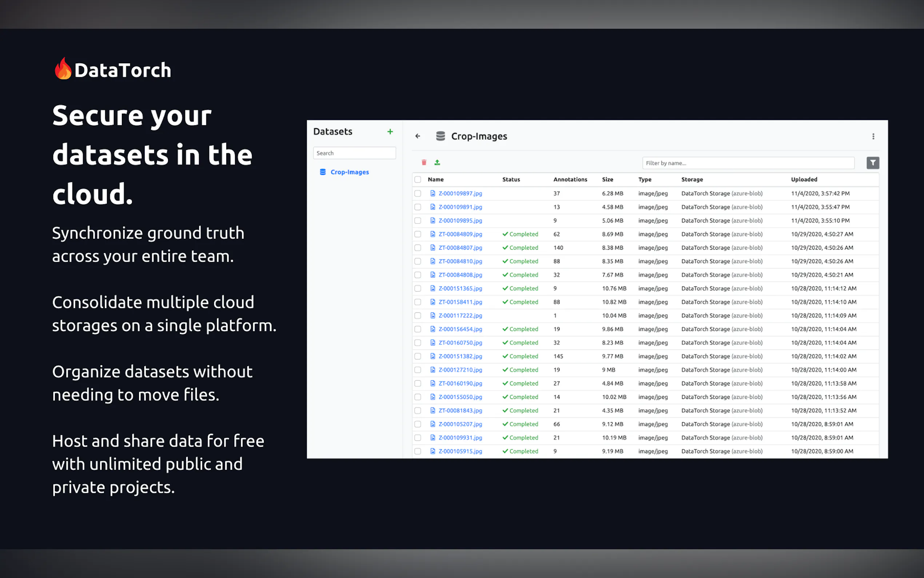Click file icon next to ZT-00084810.jpg
Viewport: 924px width, 578px height.
tap(433, 261)
